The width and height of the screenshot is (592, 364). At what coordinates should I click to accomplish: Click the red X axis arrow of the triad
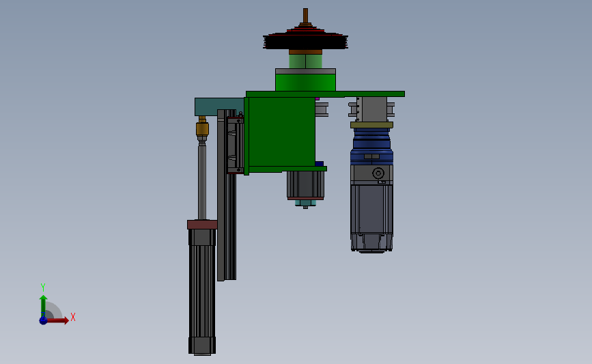(x=57, y=320)
